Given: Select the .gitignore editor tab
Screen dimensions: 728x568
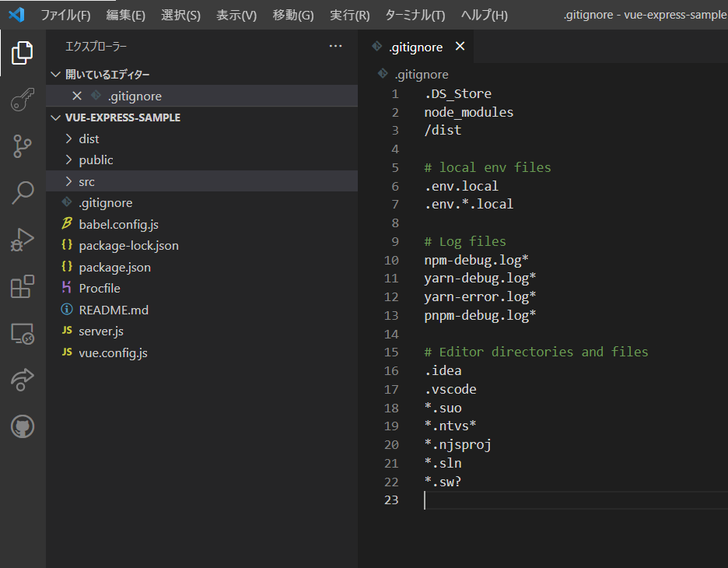Looking at the screenshot, I should 416,47.
